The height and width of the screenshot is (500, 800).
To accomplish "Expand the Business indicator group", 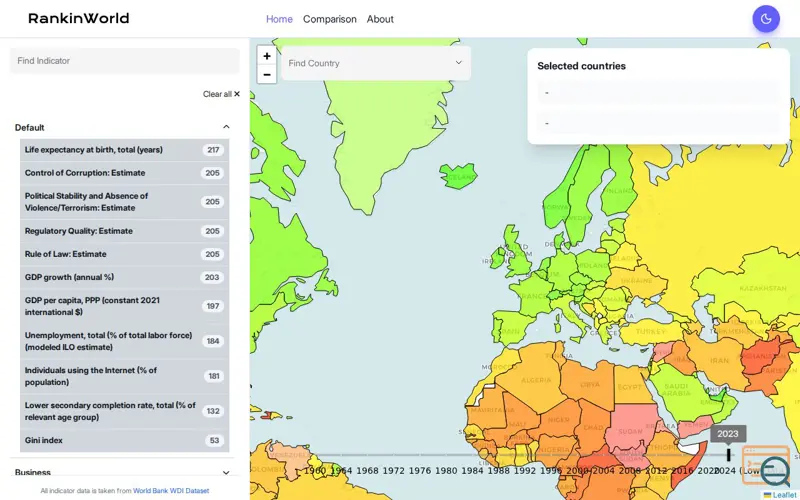I will [226, 473].
